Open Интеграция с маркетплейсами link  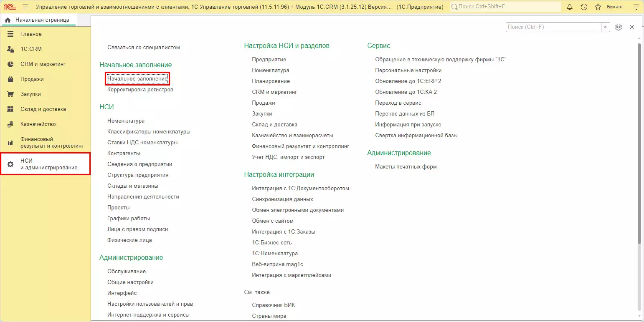tap(292, 275)
